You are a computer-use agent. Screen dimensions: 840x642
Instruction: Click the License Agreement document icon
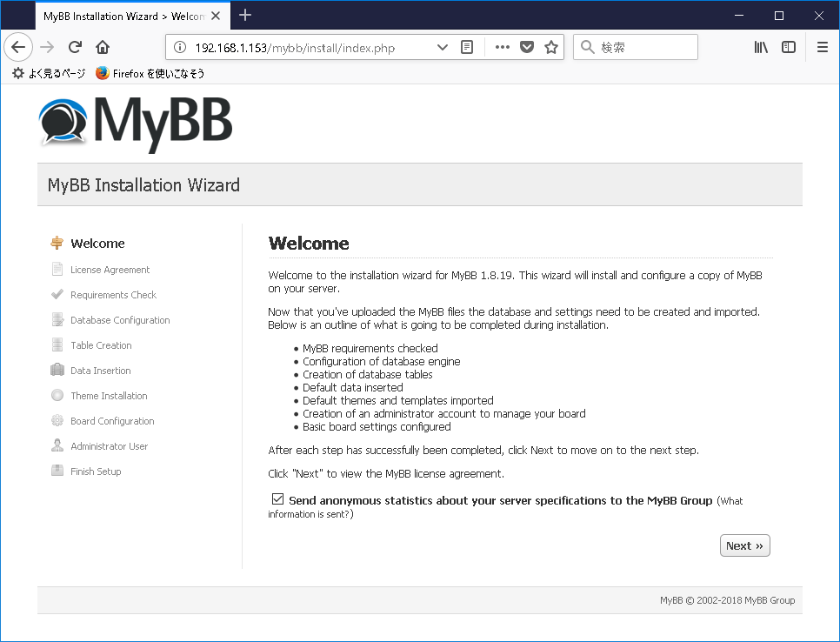[x=57, y=269]
